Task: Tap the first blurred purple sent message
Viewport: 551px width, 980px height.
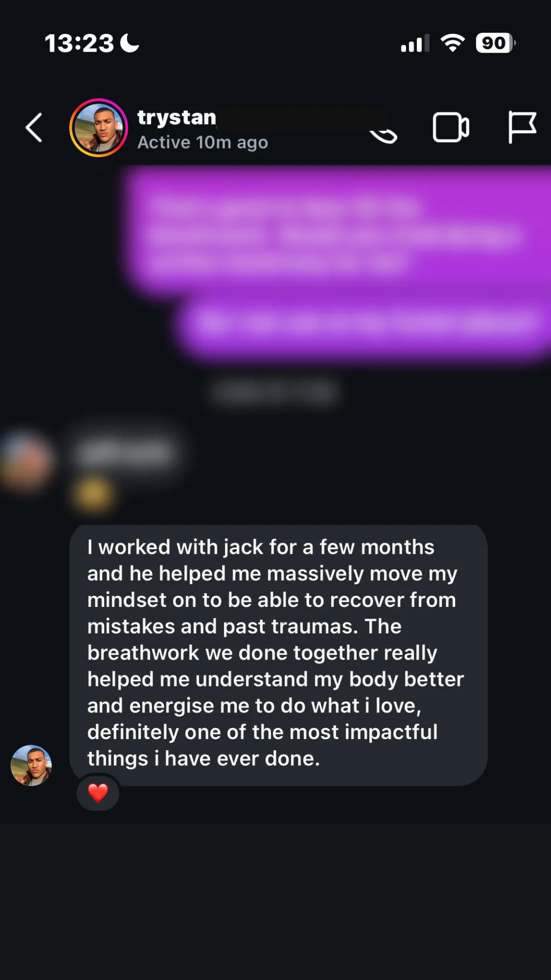Action: pos(337,232)
